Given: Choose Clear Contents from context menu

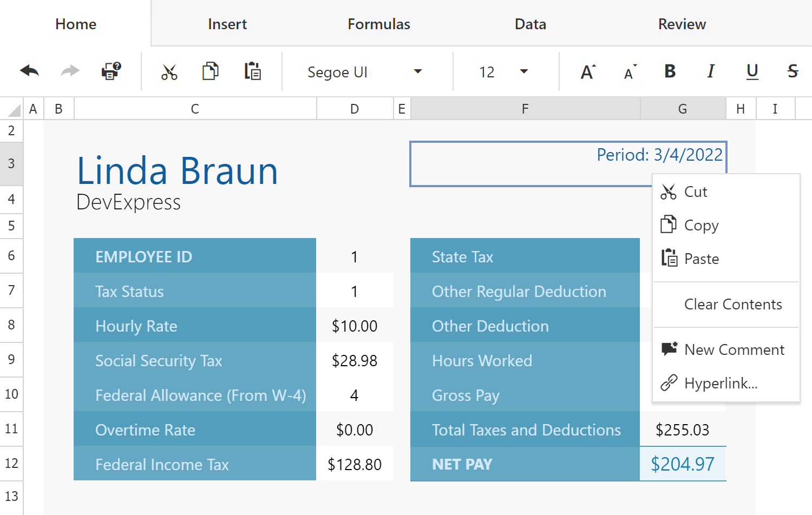Looking at the screenshot, I should (732, 305).
